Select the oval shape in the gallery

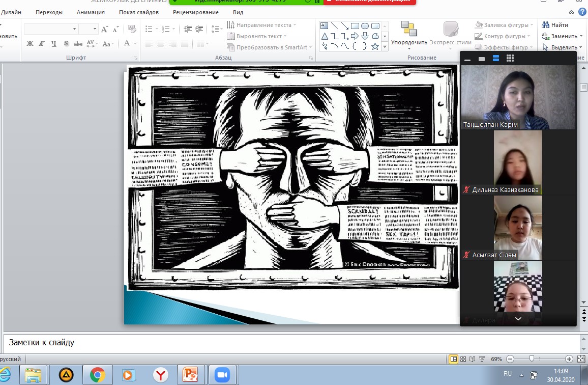coord(365,26)
